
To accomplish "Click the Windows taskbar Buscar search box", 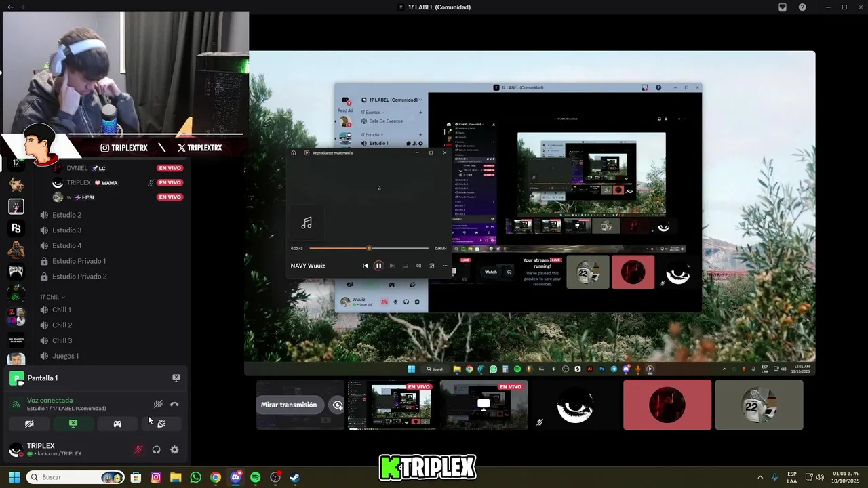I will [75, 477].
